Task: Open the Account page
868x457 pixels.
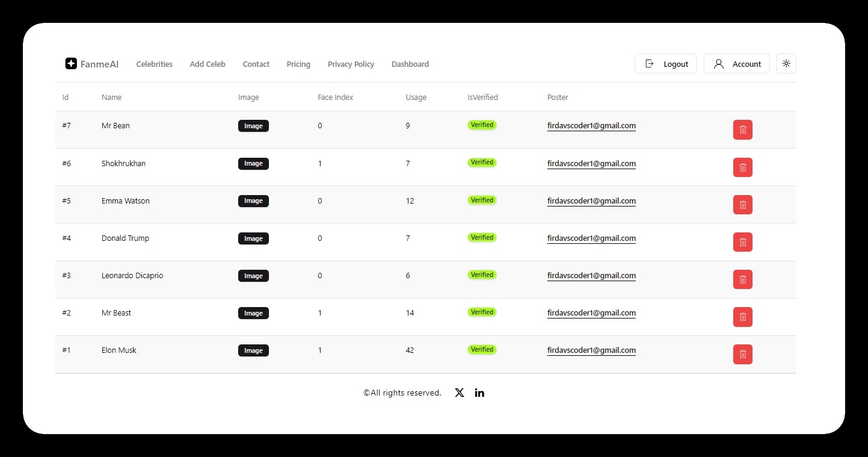Action: tap(737, 63)
